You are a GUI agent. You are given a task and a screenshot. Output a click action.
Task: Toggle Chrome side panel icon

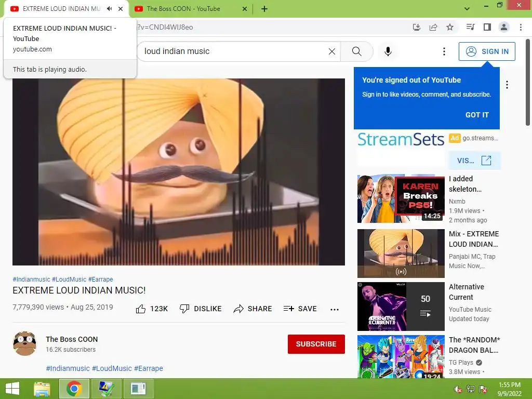pyautogui.click(x=487, y=27)
